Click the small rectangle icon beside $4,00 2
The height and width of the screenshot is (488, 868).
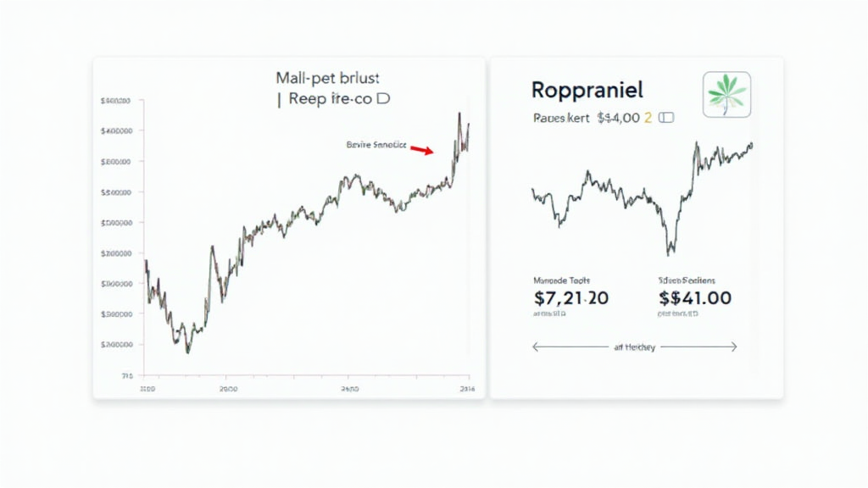click(666, 119)
